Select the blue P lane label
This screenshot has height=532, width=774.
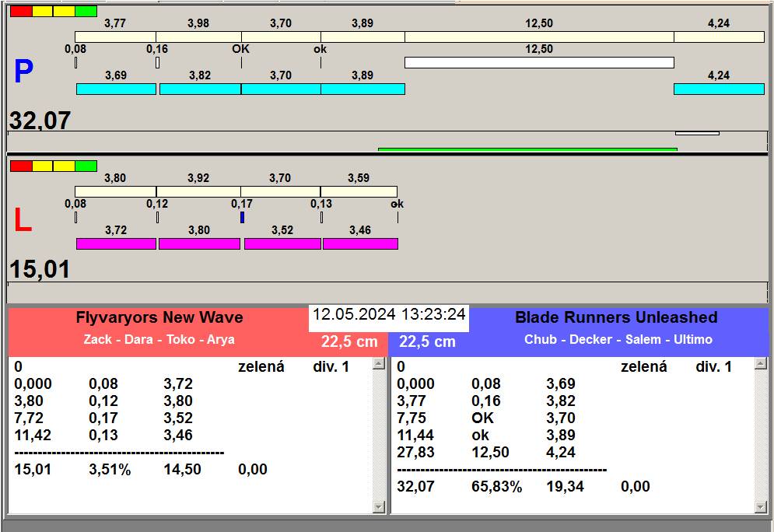tap(23, 72)
